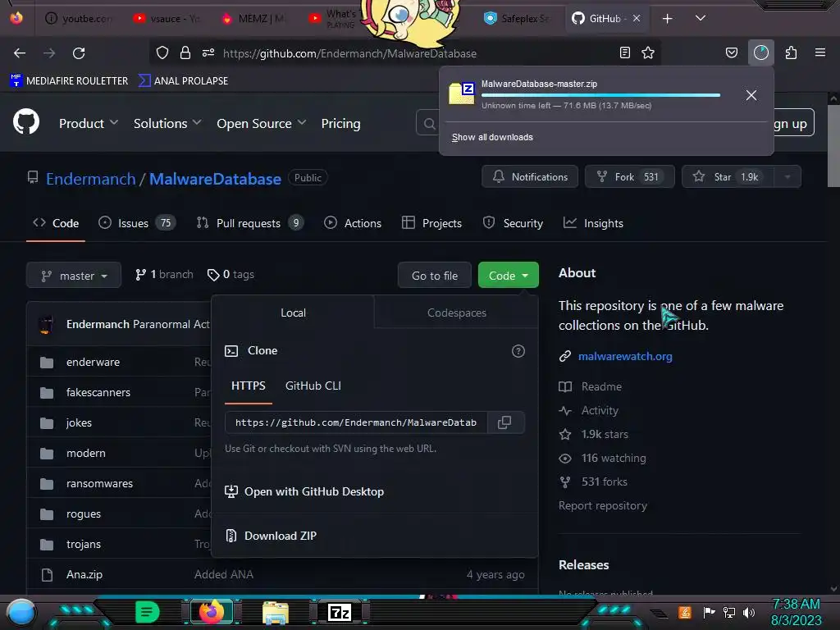The image size is (840, 630).
Task: Click the padlock site security icon
Action: (x=185, y=53)
